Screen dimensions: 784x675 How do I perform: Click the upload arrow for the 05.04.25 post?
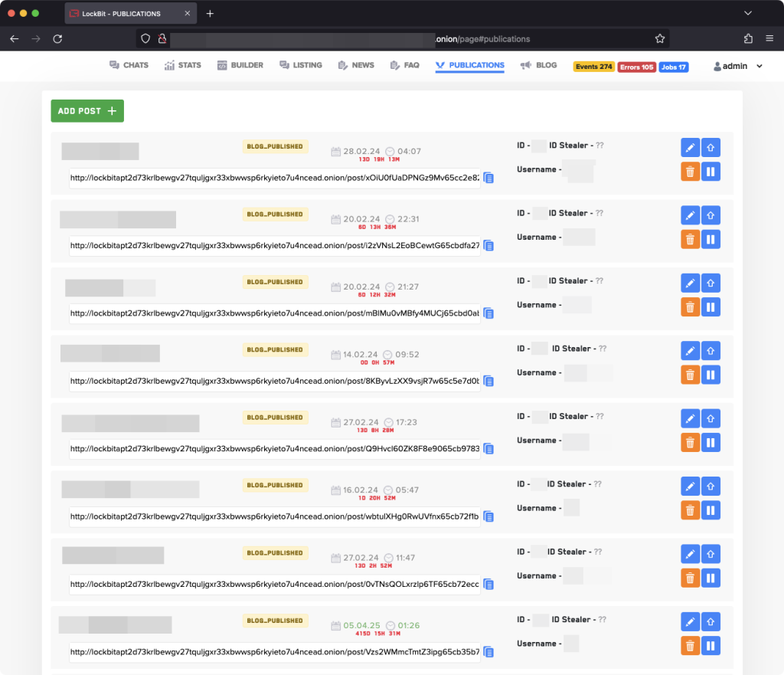click(x=710, y=621)
